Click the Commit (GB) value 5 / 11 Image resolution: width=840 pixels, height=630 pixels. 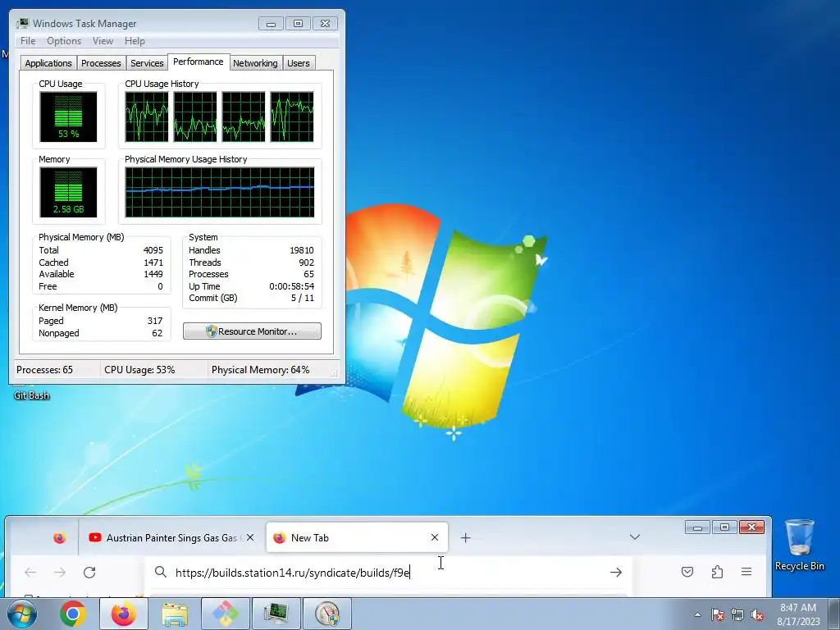[x=303, y=298]
